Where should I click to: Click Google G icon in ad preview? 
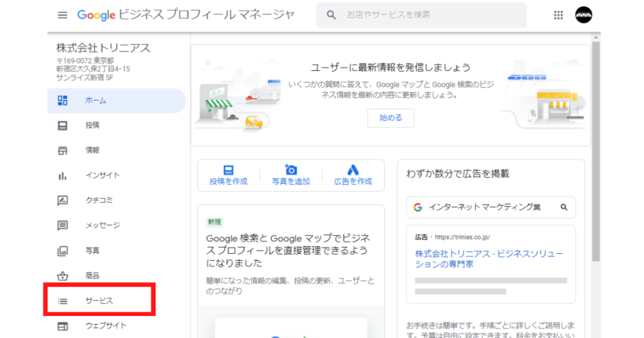pos(418,207)
